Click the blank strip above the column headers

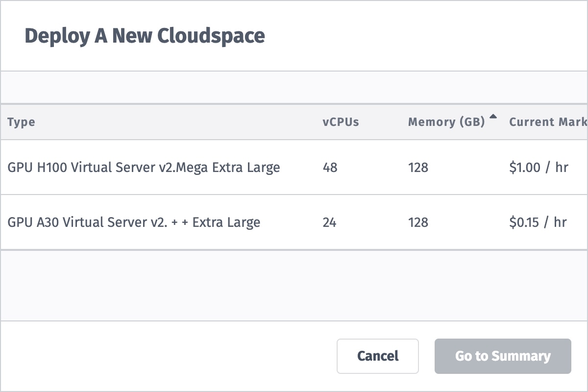[x=294, y=87]
